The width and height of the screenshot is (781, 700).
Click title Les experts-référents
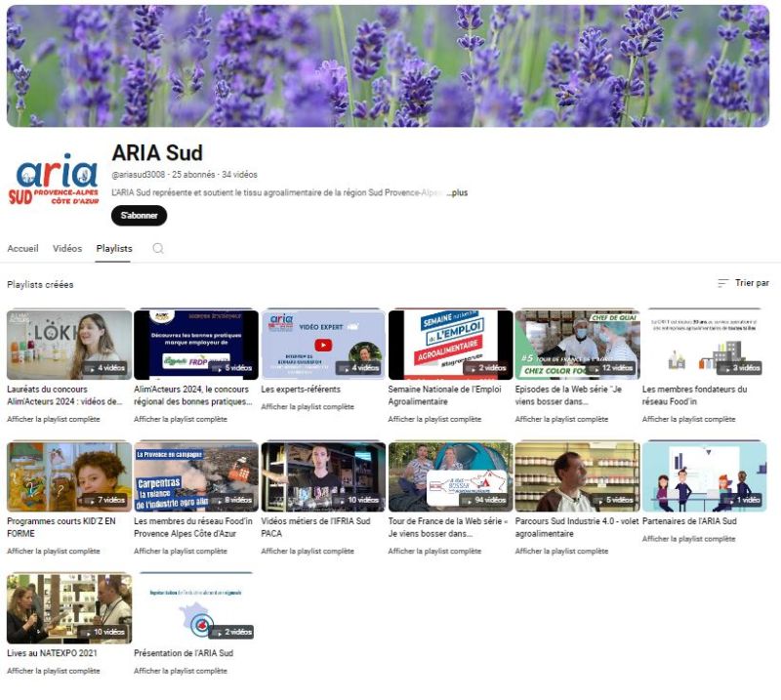pyautogui.click(x=301, y=390)
